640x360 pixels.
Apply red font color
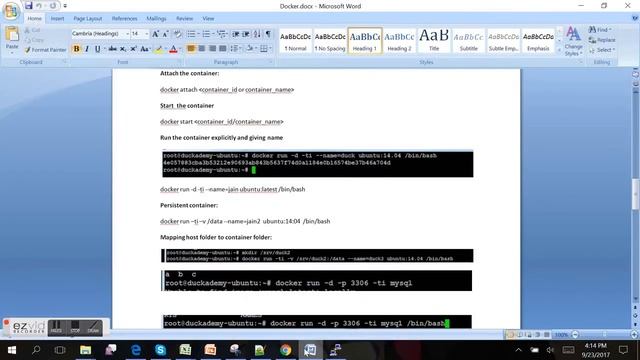click(x=173, y=49)
